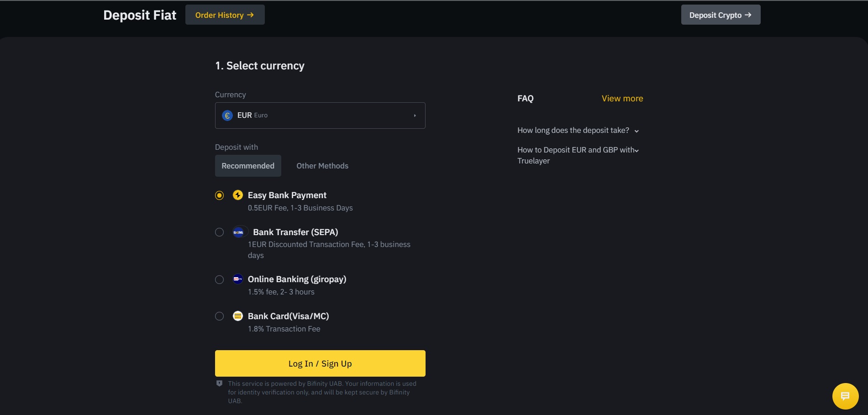The width and height of the screenshot is (868, 415).
Task: Click the Euro currency symbol icon
Action: [227, 116]
